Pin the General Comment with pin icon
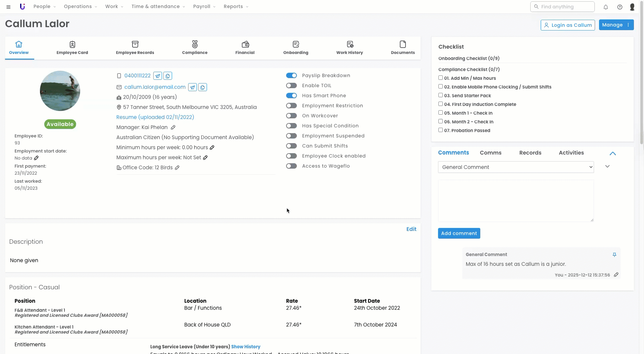This screenshot has height=354, width=644. (614, 255)
